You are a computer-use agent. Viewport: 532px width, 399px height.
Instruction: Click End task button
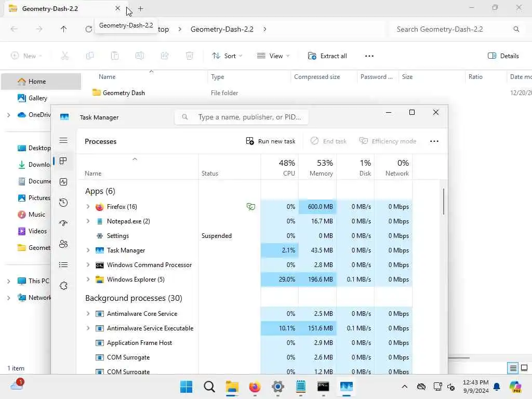[328, 141]
